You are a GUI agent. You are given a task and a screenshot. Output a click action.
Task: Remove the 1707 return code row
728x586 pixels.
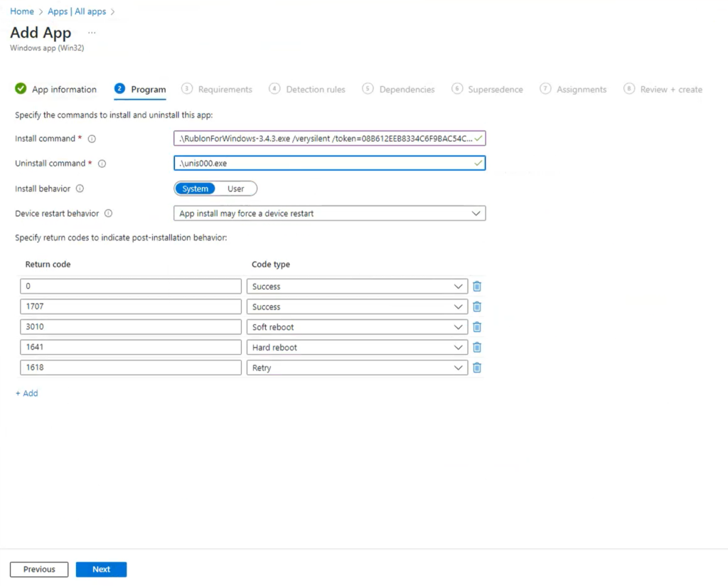477,307
